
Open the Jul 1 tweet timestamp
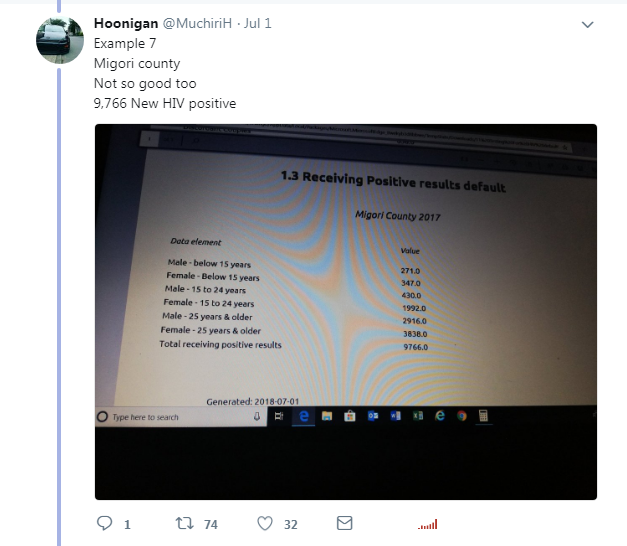tap(258, 23)
